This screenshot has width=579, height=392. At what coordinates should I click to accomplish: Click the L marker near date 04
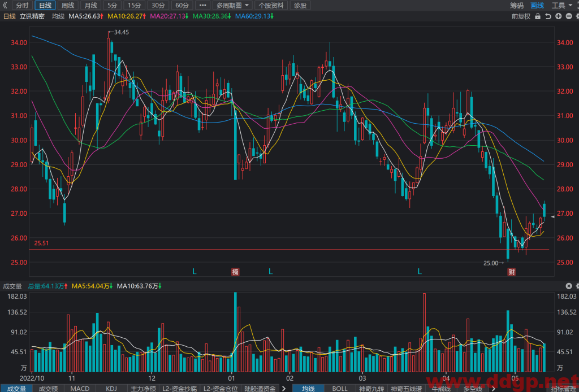pos(420,272)
